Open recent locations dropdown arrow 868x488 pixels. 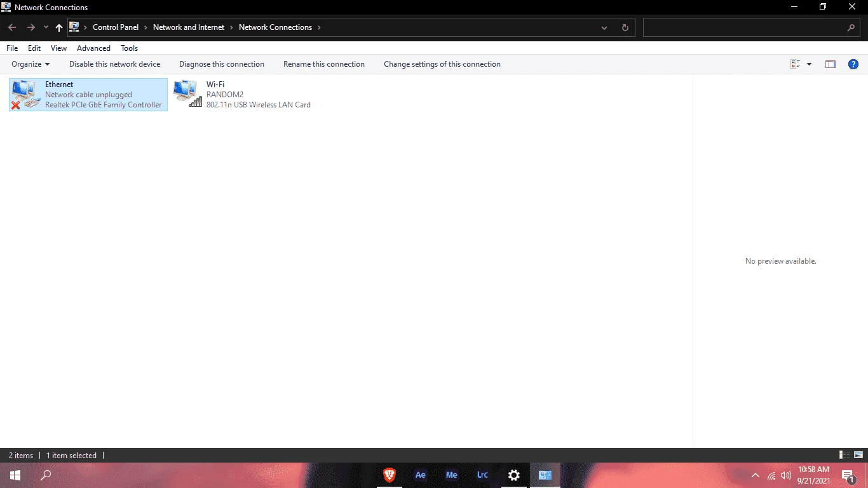(46, 27)
